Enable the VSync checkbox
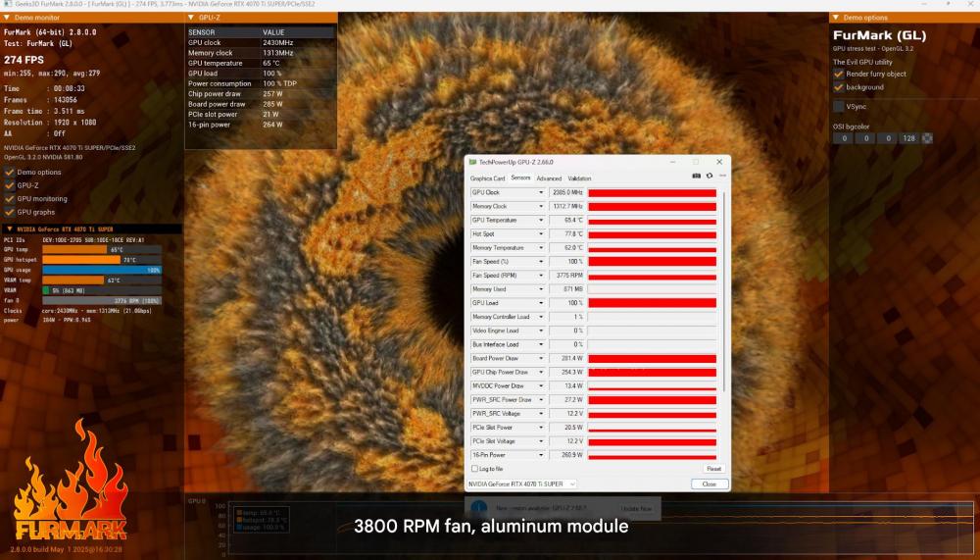The image size is (980, 560). pos(839,106)
